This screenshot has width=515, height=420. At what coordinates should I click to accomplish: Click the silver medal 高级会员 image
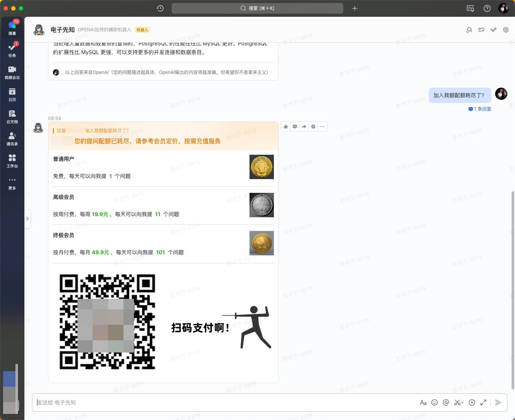point(262,205)
